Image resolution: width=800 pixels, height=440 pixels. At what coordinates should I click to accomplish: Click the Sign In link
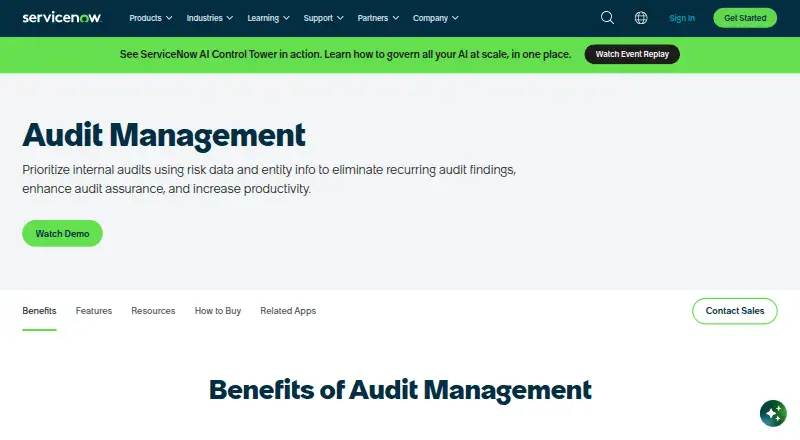(682, 18)
